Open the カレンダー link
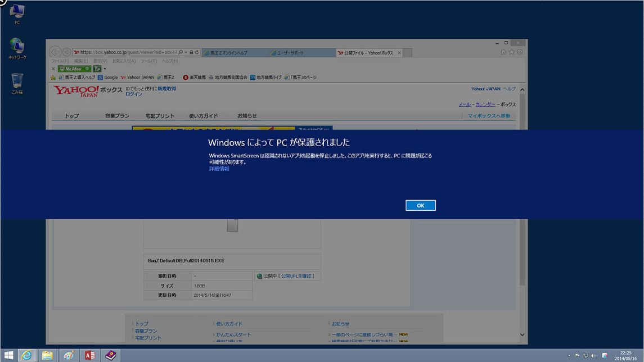The height and width of the screenshot is (362, 644). pyautogui.click(x=485, y=104)
